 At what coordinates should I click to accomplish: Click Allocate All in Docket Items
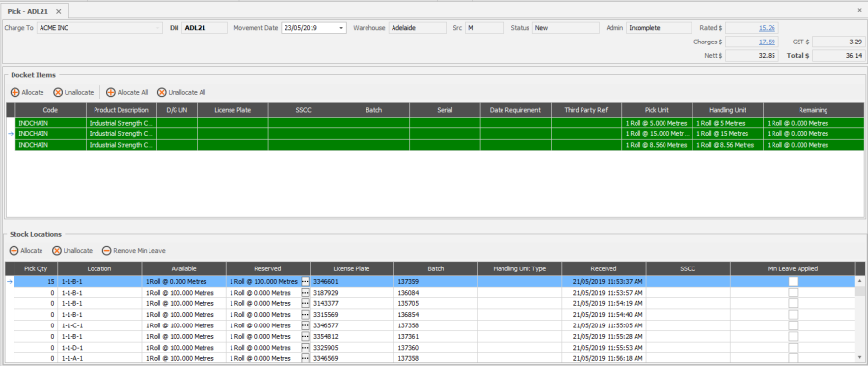126,92
